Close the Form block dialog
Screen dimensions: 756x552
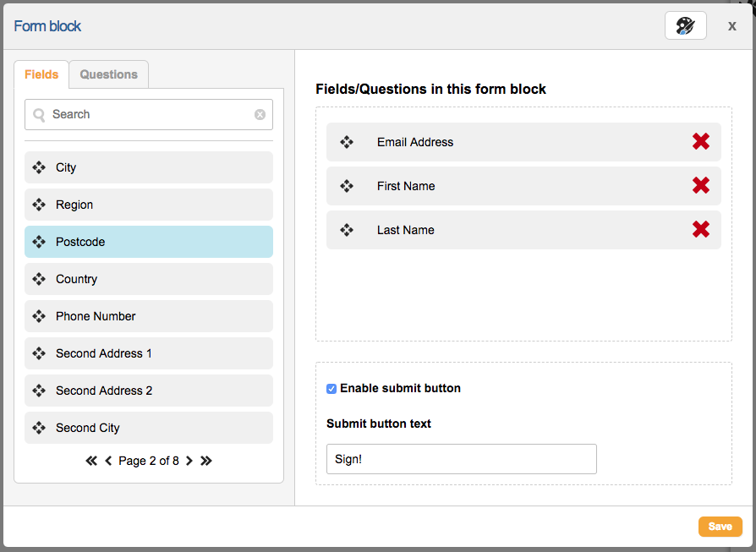click(732, 26)
